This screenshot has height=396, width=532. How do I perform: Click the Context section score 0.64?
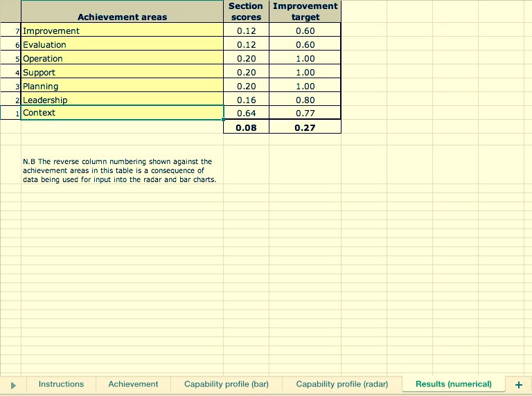[246, 113]
